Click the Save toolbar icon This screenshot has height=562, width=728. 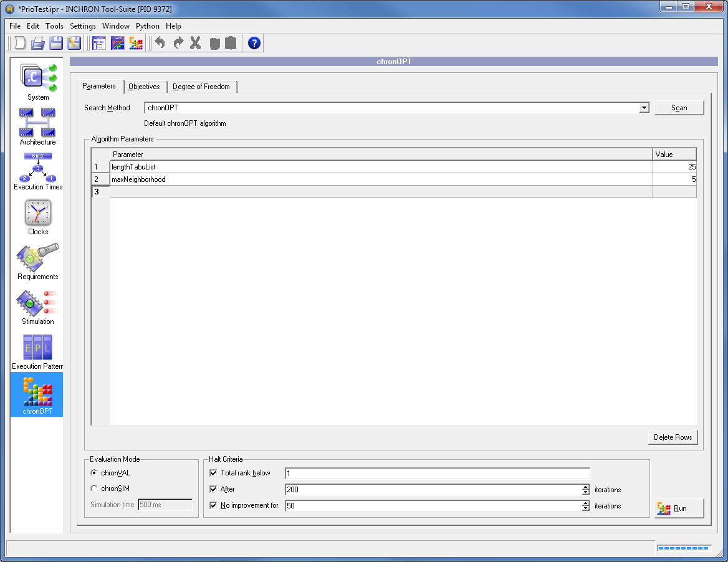pos(56,43)
